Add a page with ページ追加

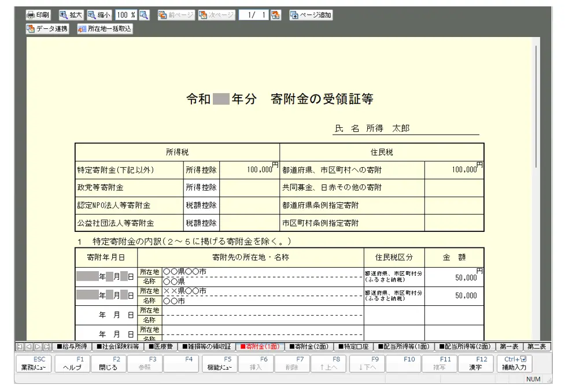311,15
